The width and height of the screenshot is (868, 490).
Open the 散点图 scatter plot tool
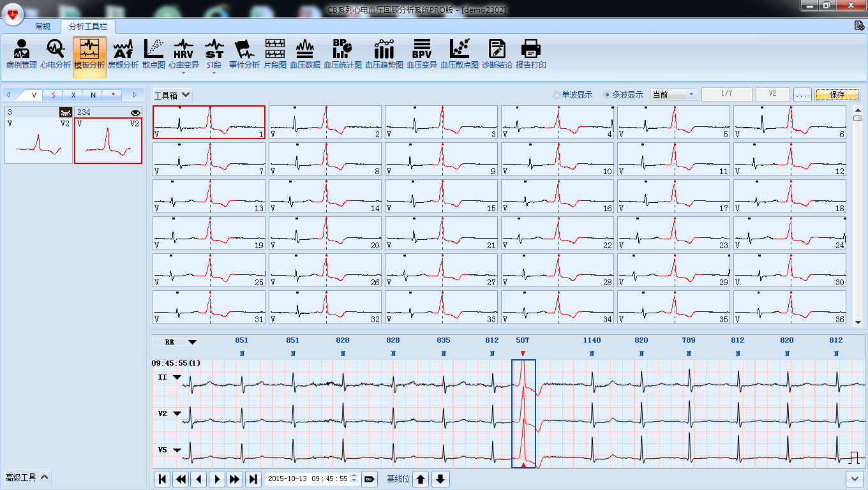pyautogui.click(x=153, y=54)
